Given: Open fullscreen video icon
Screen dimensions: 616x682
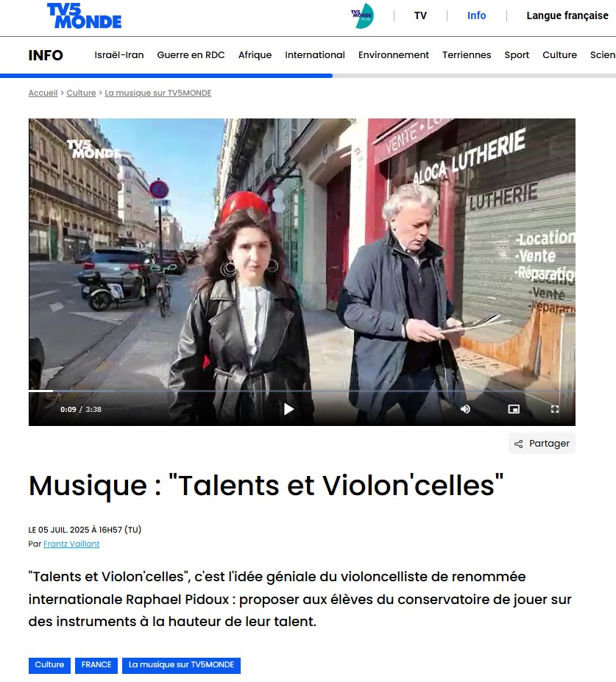Looking at the screenshot, I should [555, 409].
